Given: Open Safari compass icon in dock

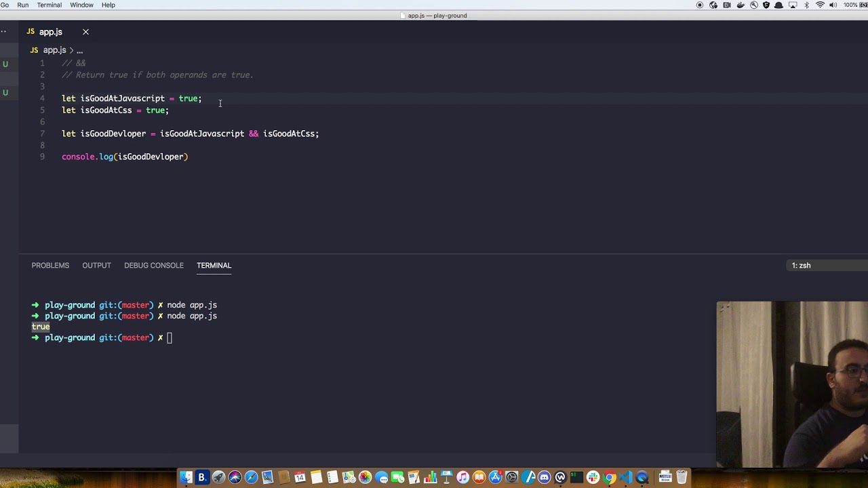Looking at the screenshot, I should [251, 478].
